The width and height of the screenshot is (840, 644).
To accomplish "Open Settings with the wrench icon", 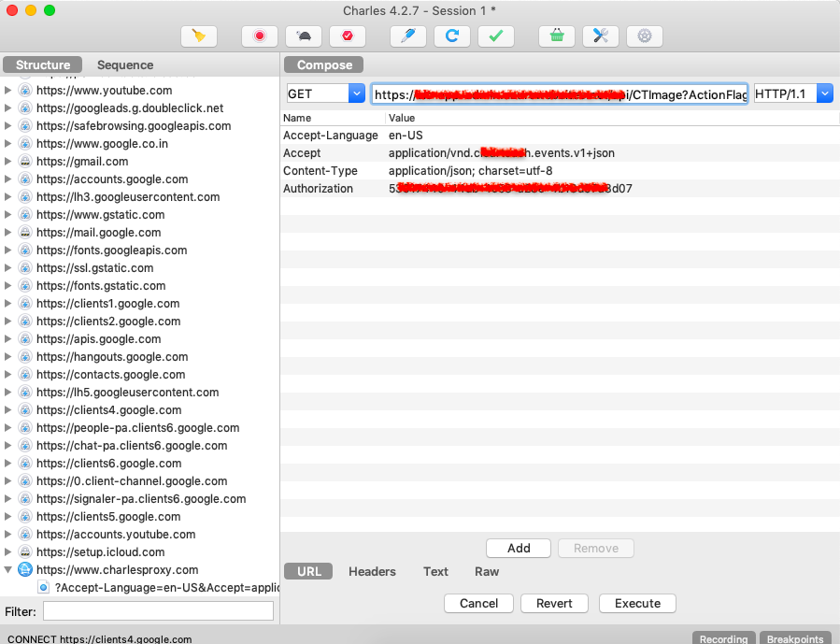I will click(599, 36).
